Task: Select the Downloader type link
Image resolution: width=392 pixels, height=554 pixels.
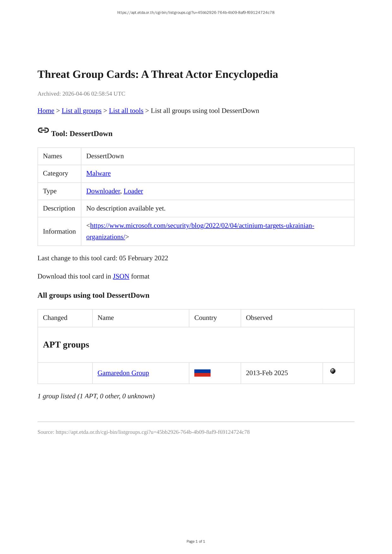Action: click(103, 191)
